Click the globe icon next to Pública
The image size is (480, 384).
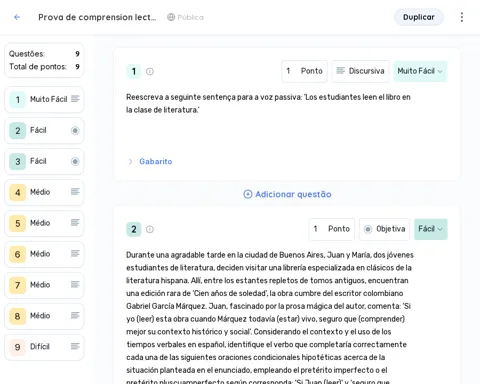coord(171,17)
